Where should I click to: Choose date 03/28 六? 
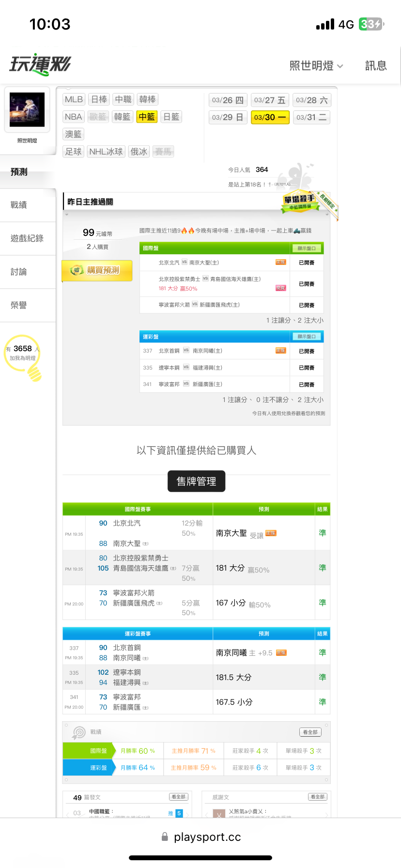(x=312, y=100)
